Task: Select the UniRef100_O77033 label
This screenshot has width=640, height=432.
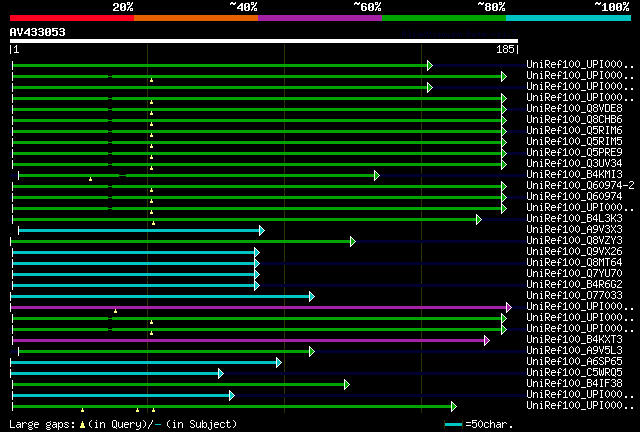Action: click(574, 296)
